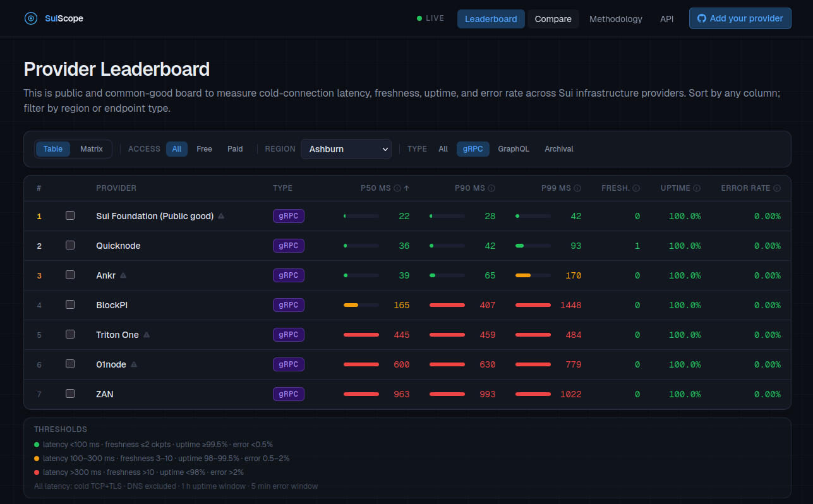This screenshot has width=813, height=504.
Task: Click the 963 P50 value for ZAN
Action: pos(402,394)
